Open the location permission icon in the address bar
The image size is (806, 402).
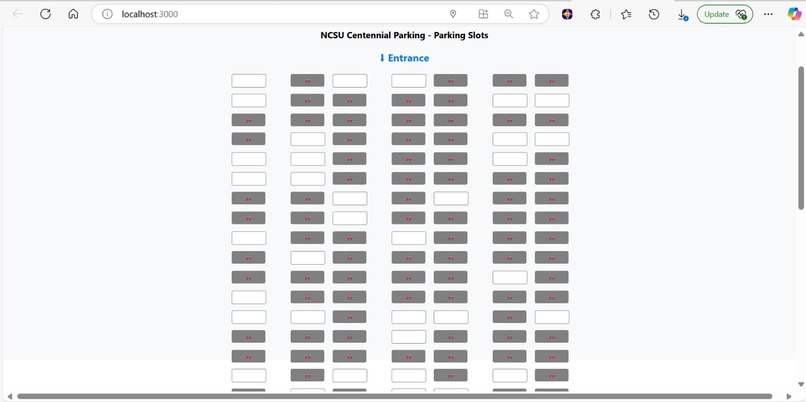(x=453, y=14)
